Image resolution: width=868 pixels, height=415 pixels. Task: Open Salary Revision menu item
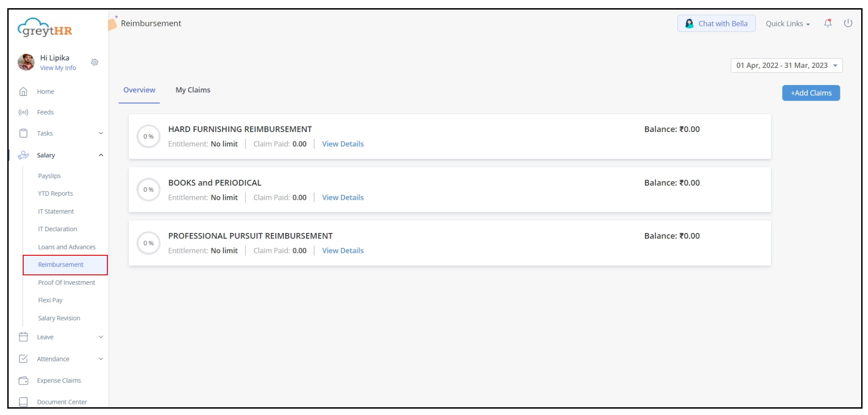[59, 318]
